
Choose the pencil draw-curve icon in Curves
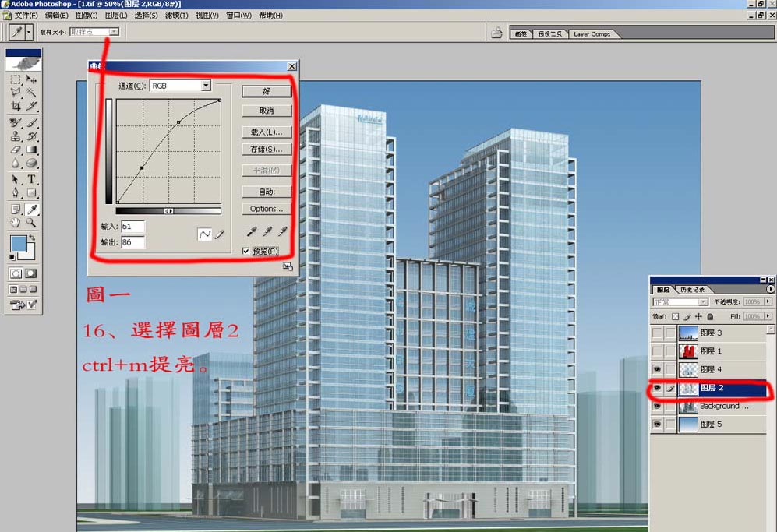pos(220,234)
